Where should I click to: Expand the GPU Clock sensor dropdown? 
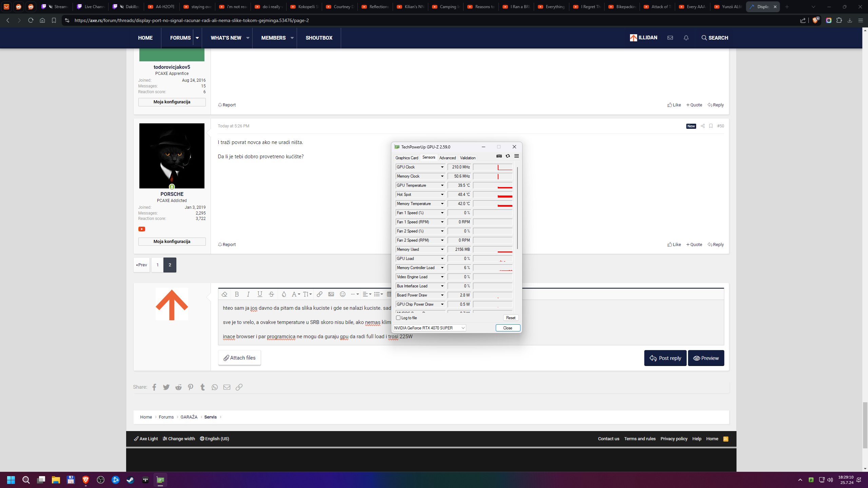(x=442, y=167)
